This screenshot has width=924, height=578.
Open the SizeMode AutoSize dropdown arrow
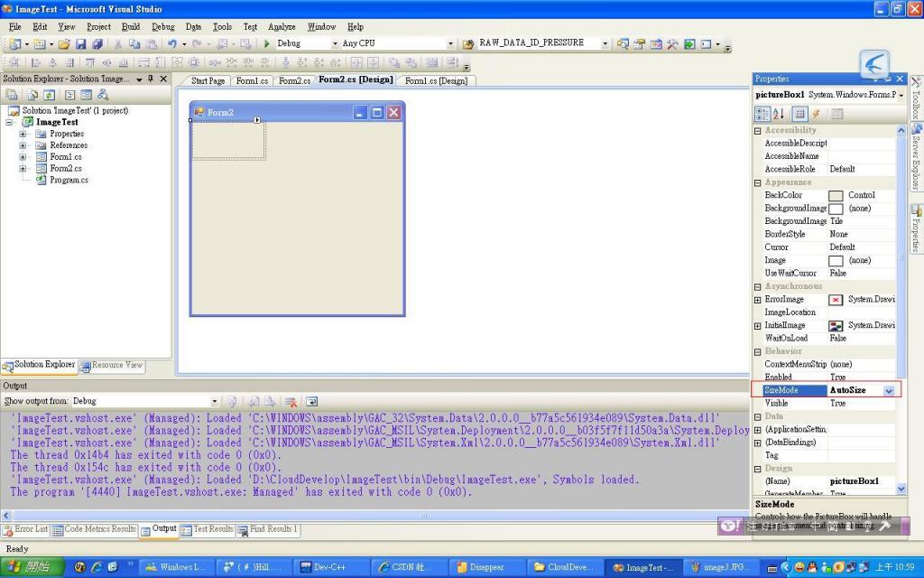(889, 390)
